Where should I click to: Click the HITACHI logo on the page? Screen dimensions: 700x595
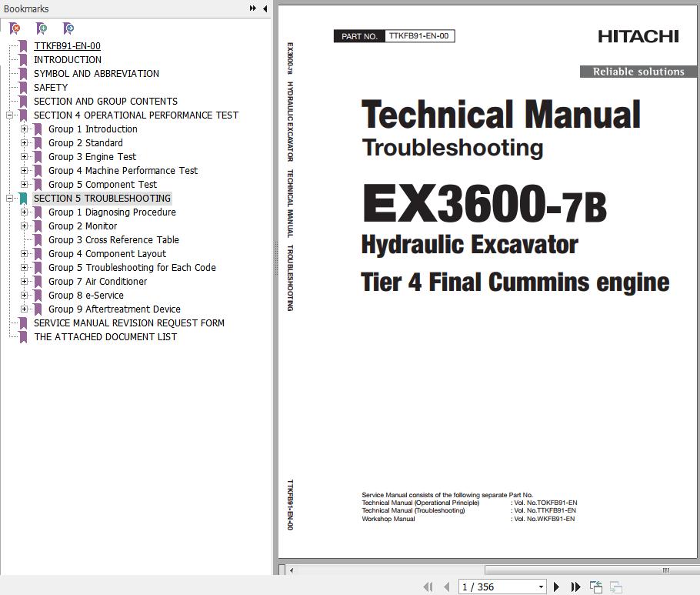[x=638, y=36]
